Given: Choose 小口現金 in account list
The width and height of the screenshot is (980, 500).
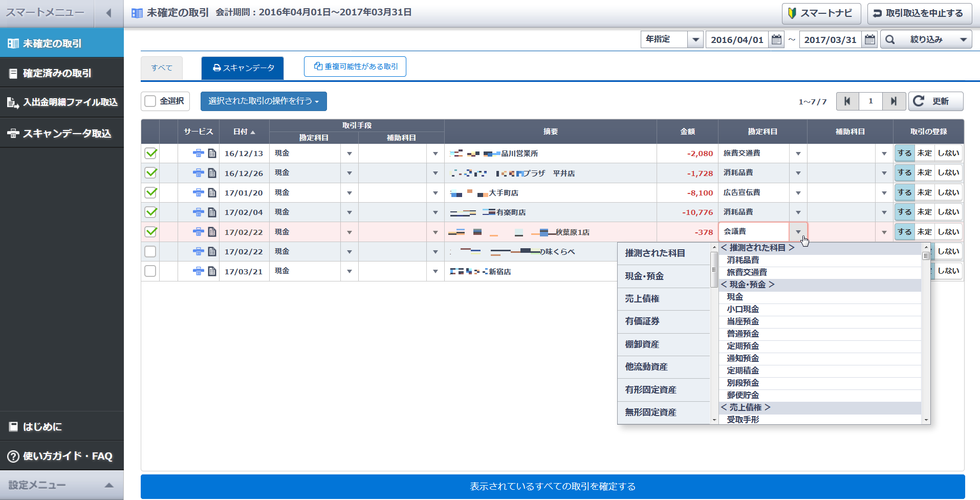Looking at the screenshot, I should coord(820,309).
